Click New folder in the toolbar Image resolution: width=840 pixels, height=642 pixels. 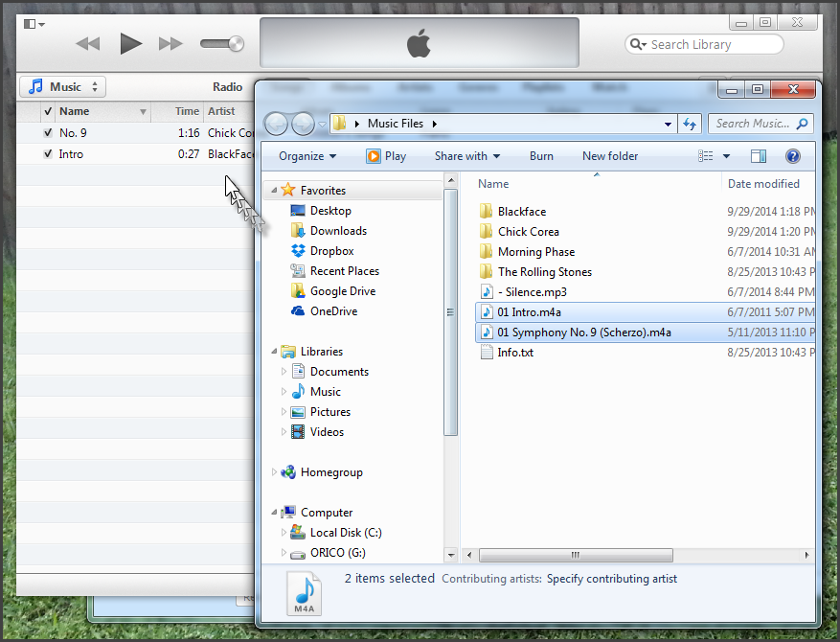[610, 156]
